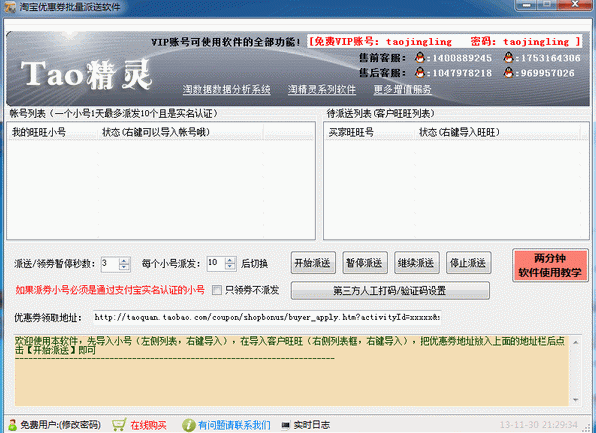Increase the pause seconds spinner value
The width and height of the screenshot is (596, 433).
pyautogui.click(x=124, y=261)
